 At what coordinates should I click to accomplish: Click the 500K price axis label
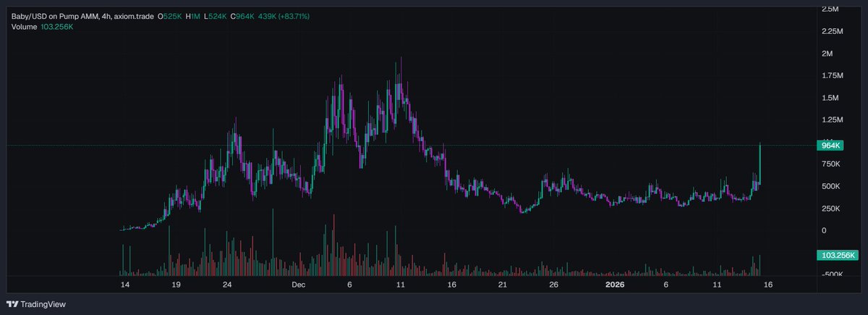[x=830, y=186]
